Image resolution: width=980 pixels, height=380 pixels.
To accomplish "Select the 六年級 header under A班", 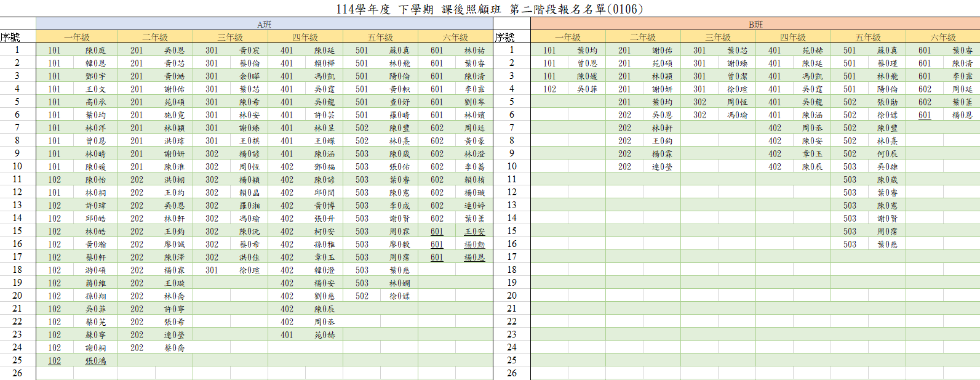I will click(455, 37).
